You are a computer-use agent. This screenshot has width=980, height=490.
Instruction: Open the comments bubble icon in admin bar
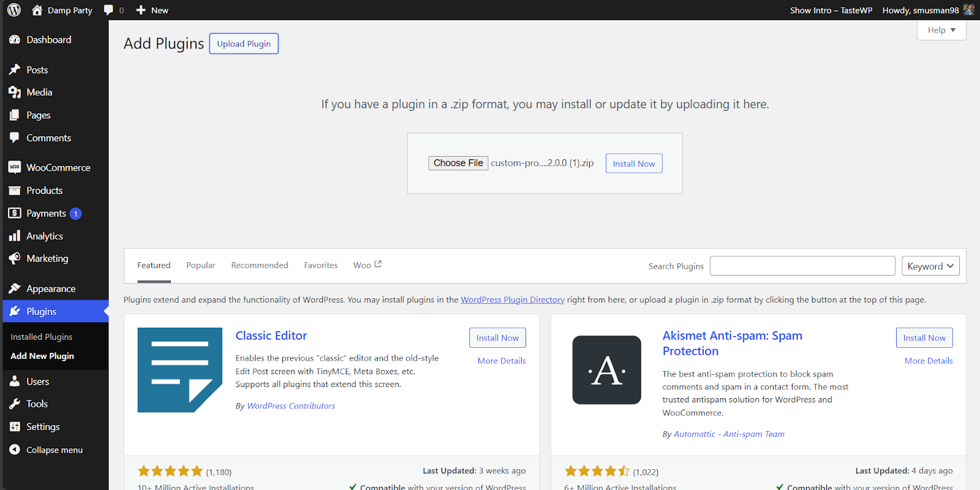coord(108,10)
